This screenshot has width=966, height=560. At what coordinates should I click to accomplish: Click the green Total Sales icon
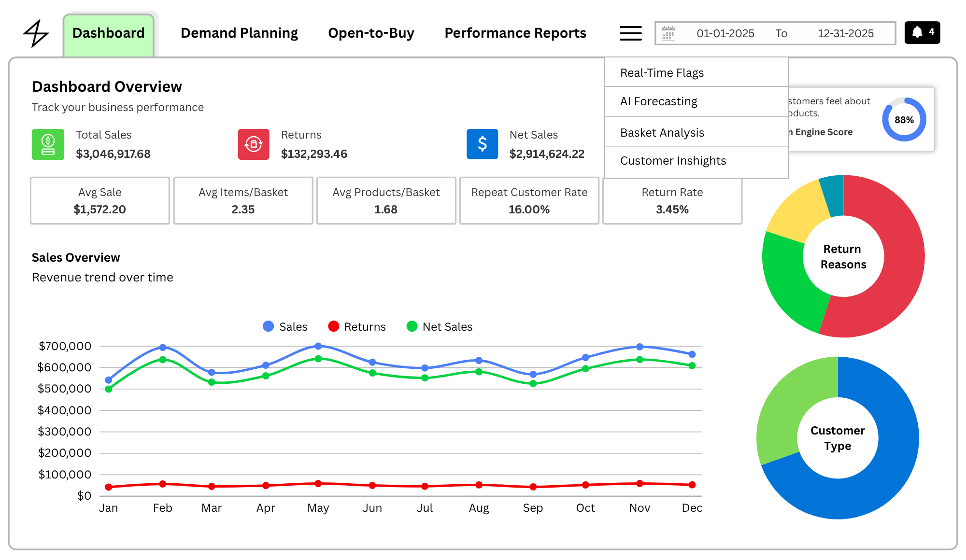coord(48,144)
